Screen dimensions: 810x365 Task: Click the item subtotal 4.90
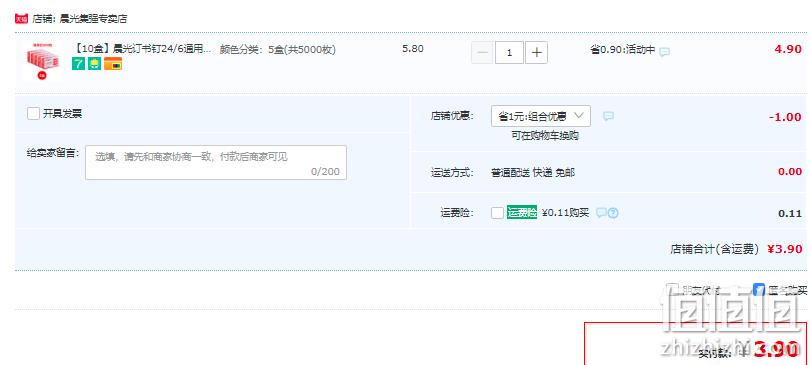[788, 50]
